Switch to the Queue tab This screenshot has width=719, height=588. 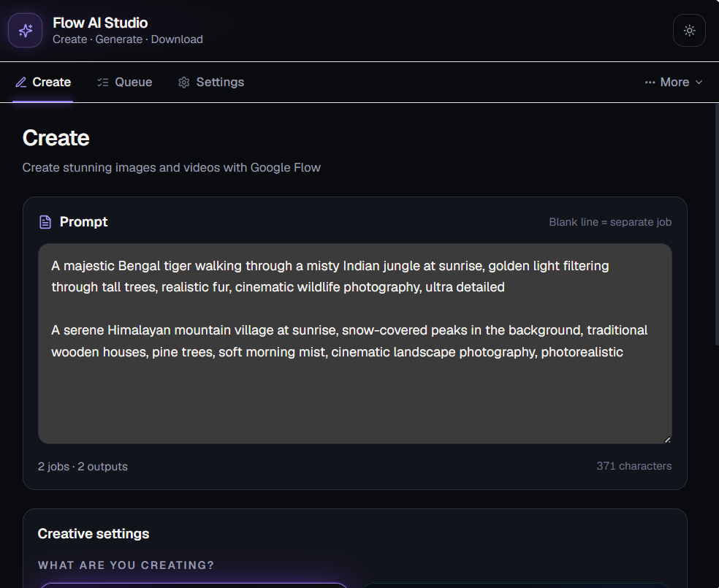click(x=125, y=82)
